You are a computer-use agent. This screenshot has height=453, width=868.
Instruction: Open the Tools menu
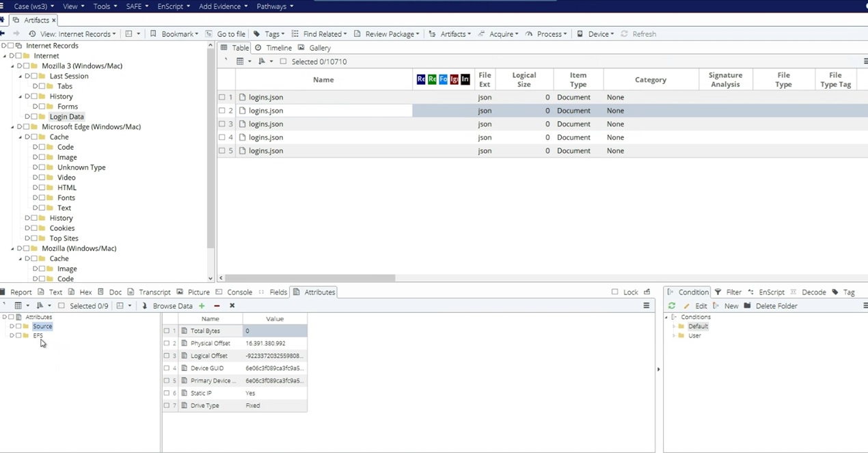click(105, 6)
